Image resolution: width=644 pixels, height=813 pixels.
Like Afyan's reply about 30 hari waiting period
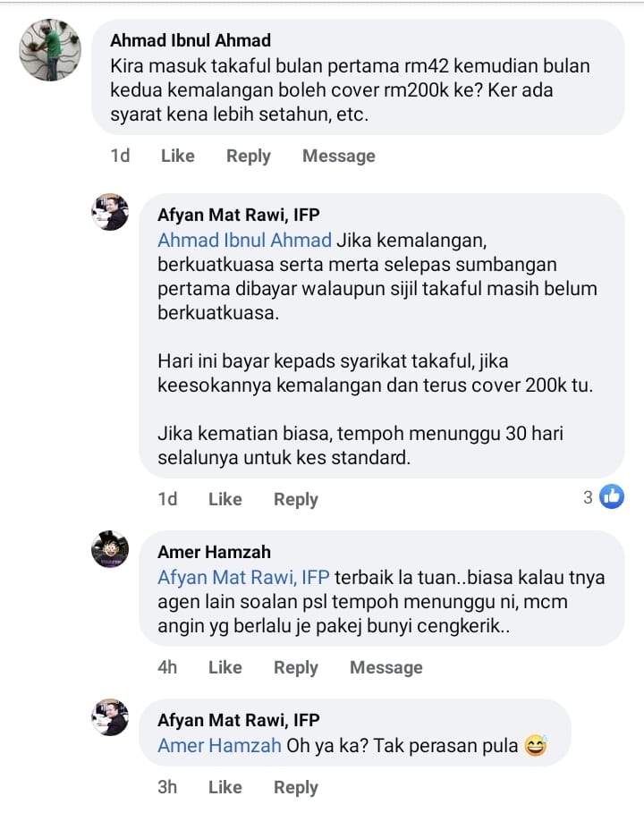(225, 499)
